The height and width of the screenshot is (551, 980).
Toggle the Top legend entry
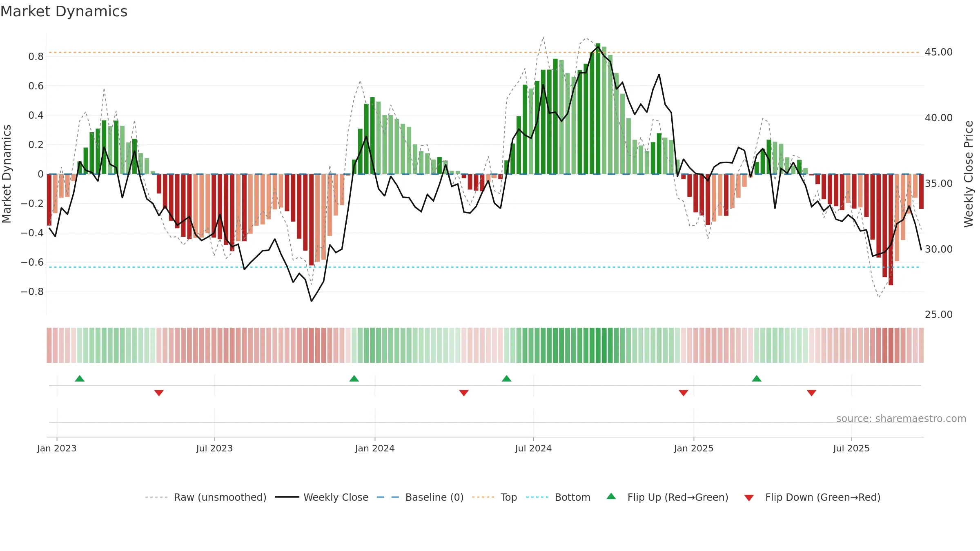click(494, 497)
